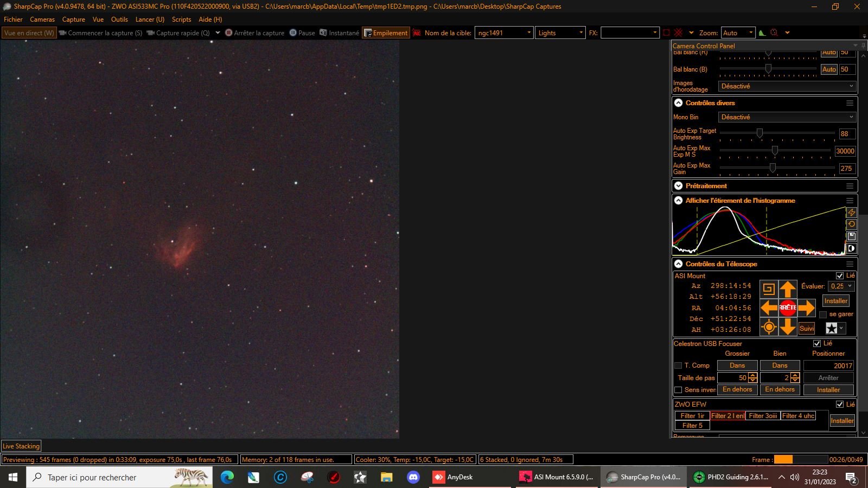Open the green histogram display from the toolbar

pos(763,33)
